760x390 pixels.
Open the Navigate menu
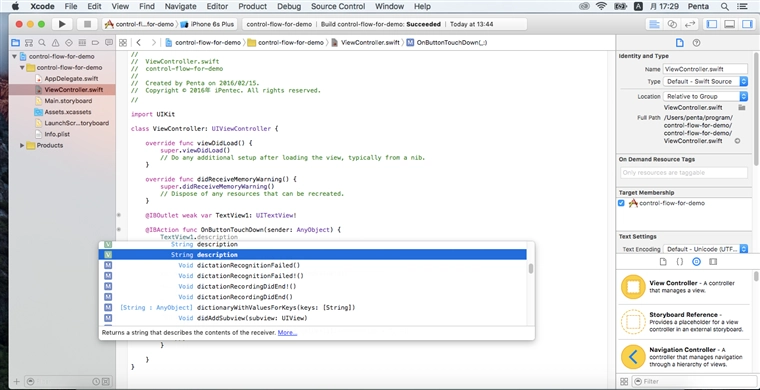tap(180, 6)
